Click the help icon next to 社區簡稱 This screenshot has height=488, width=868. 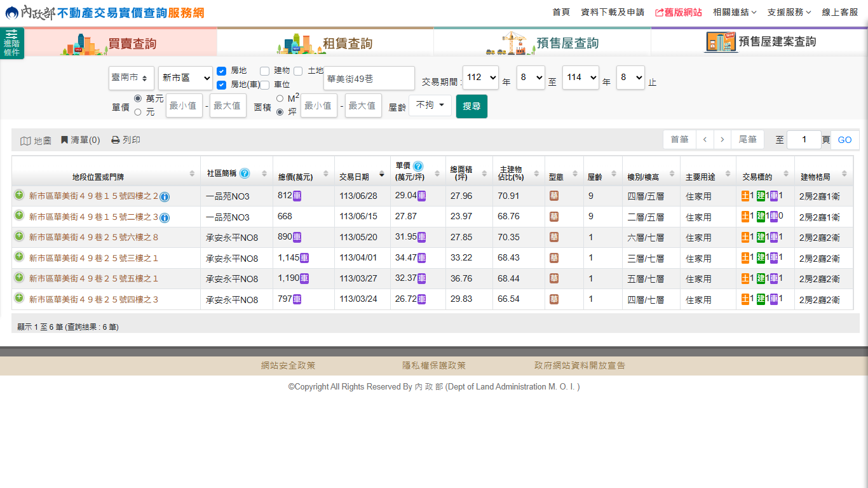tap(245, 173)
